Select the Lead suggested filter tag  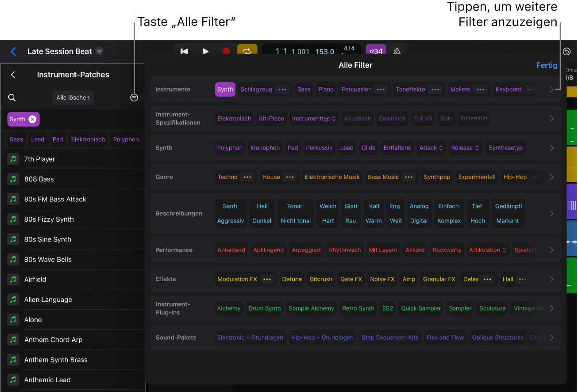38,139
